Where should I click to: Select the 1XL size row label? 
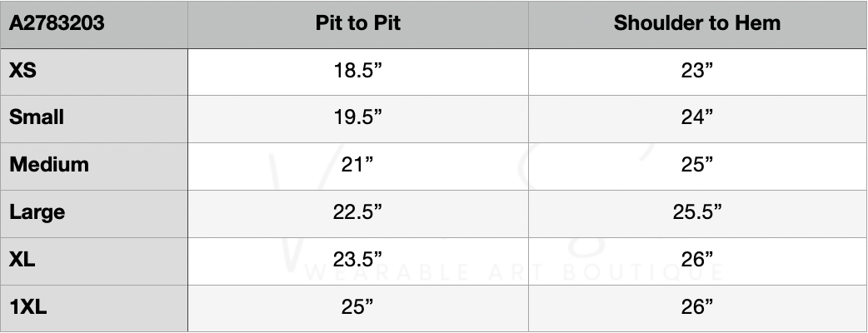click(28, 307)
